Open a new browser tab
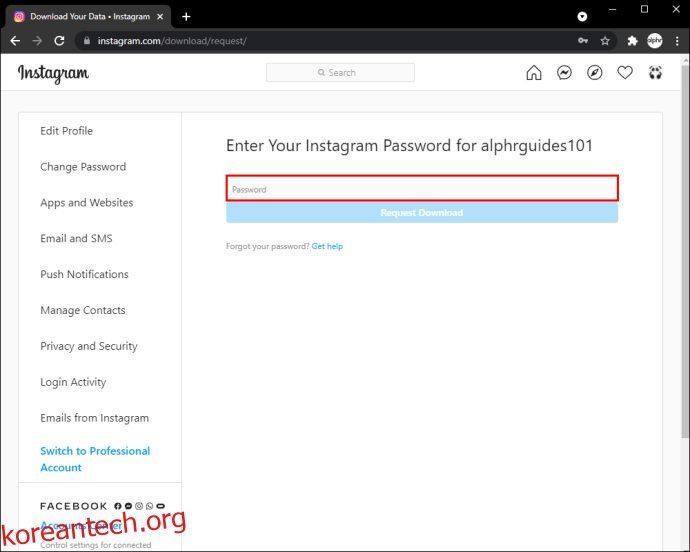This screenshot has height=552, width=690. coord(186,17)
